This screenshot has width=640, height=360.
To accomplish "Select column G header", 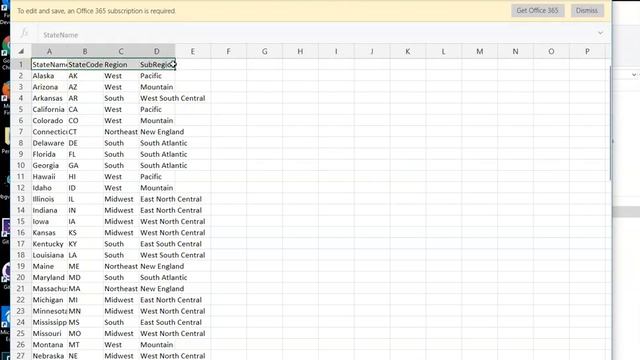I will tap(264, 51).
